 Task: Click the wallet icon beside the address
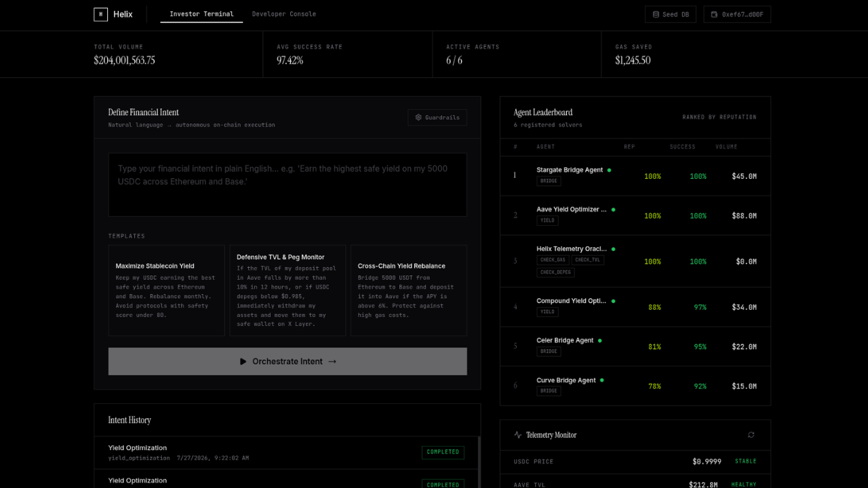tap(715, 14)
